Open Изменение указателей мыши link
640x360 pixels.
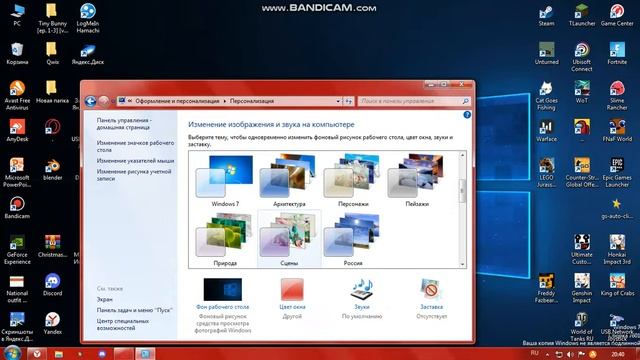click(135, 161)
